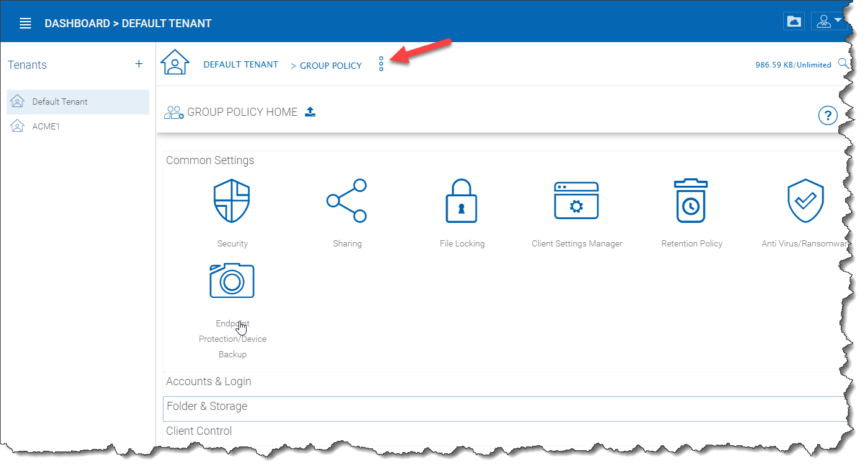
Task: Click the export upload icon beside Group Policy Home
Action: [x=310, y=112]
